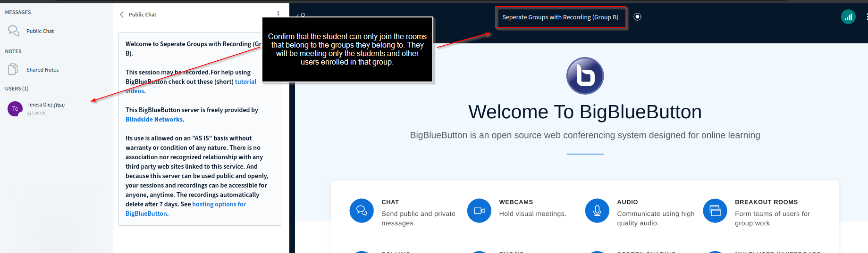Screen dimensions: 868x253
Task: Click 'Communicate using high quality audio.' text
Action: click(656, 219)
